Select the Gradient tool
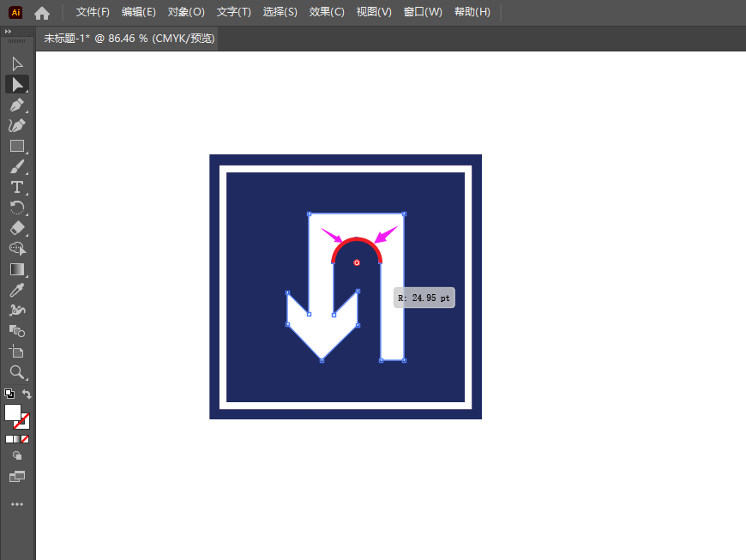This screenshot has width=746, height=560. 17,269
